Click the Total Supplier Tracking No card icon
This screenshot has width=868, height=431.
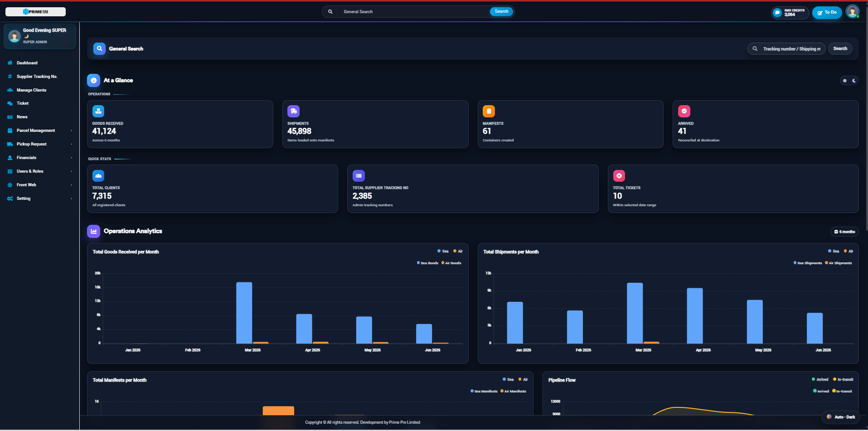click(x=359, y=176)
